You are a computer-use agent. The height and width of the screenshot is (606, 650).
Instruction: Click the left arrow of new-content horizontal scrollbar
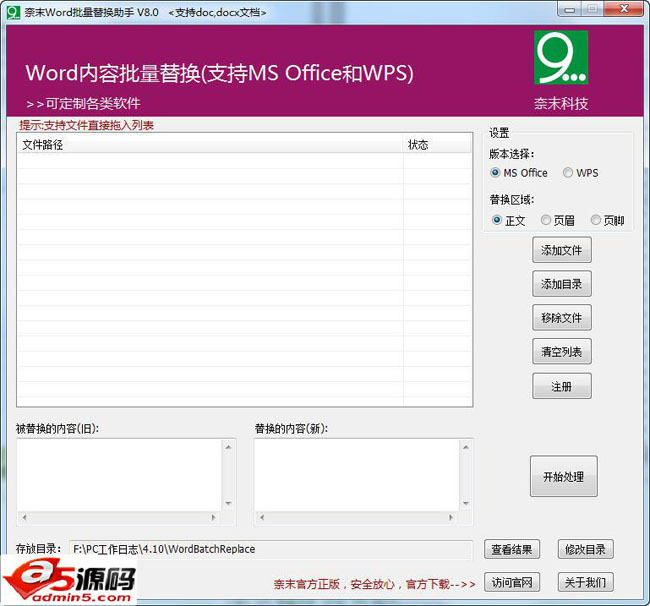pyautogui.click(x=262, y=517)
